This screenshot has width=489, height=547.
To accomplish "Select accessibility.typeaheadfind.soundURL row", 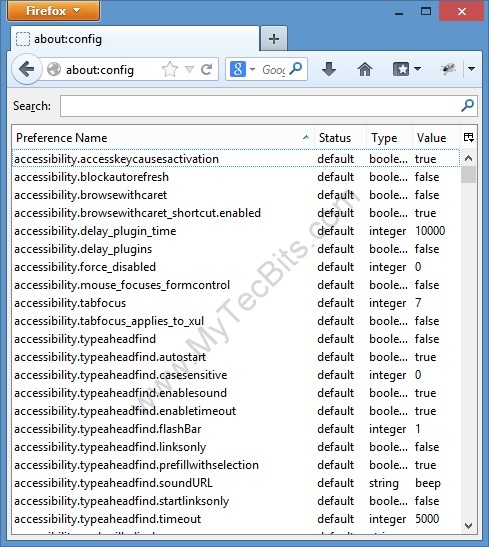I will tap(236, 483).
